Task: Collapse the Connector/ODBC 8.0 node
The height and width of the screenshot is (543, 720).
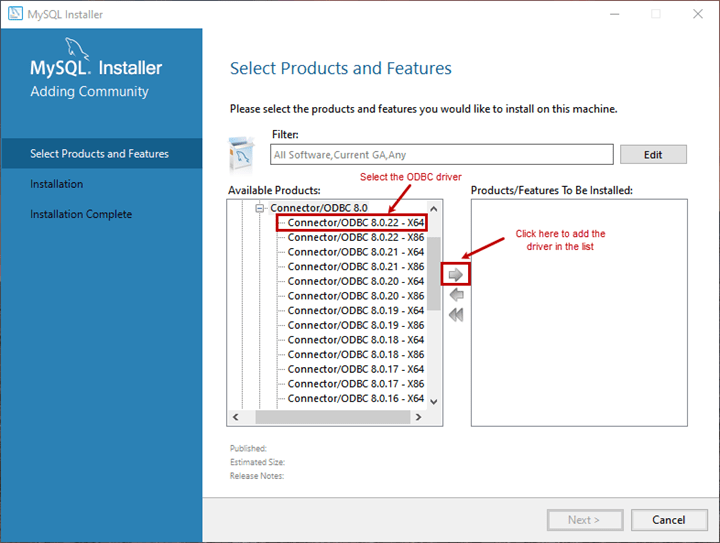Action: click(259, 208)
